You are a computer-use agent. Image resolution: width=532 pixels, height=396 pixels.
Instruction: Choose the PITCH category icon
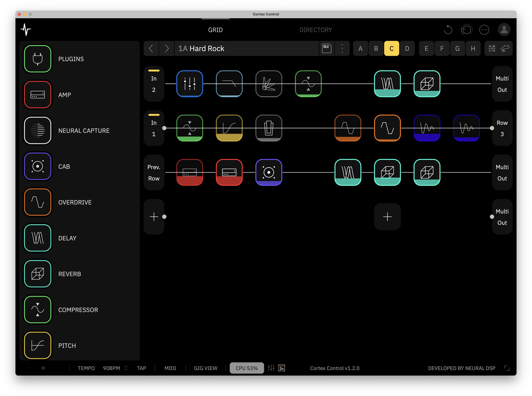38,345
